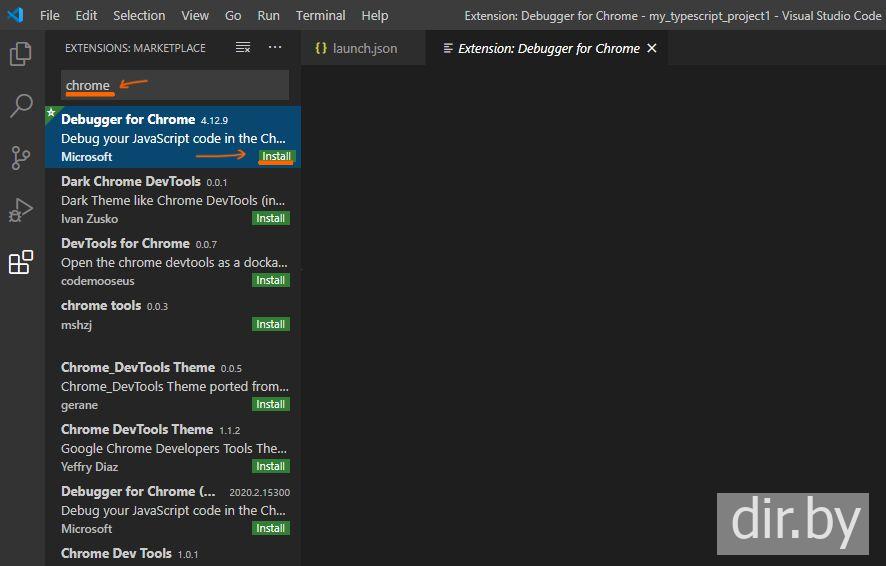This screenshot has height=566, width=886.
Task: Select the Extensions icon in activity bar
Action: (21, 263)
